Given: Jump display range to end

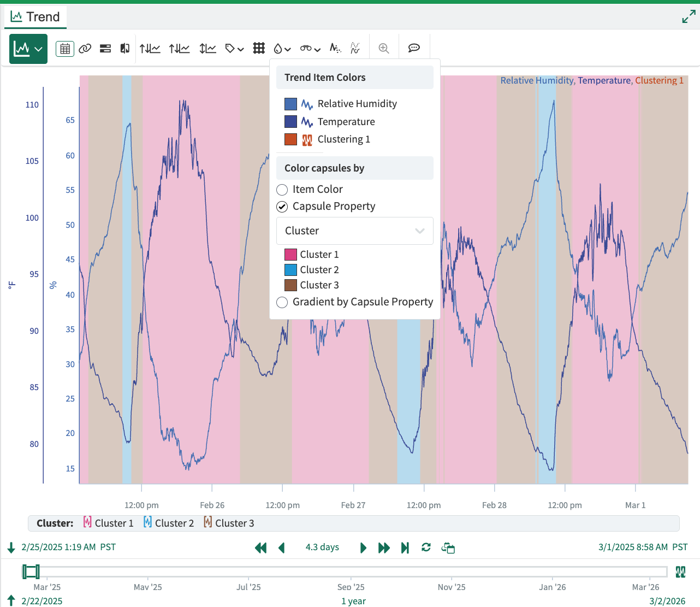Looking at the screenshot, I should point(405,547).
